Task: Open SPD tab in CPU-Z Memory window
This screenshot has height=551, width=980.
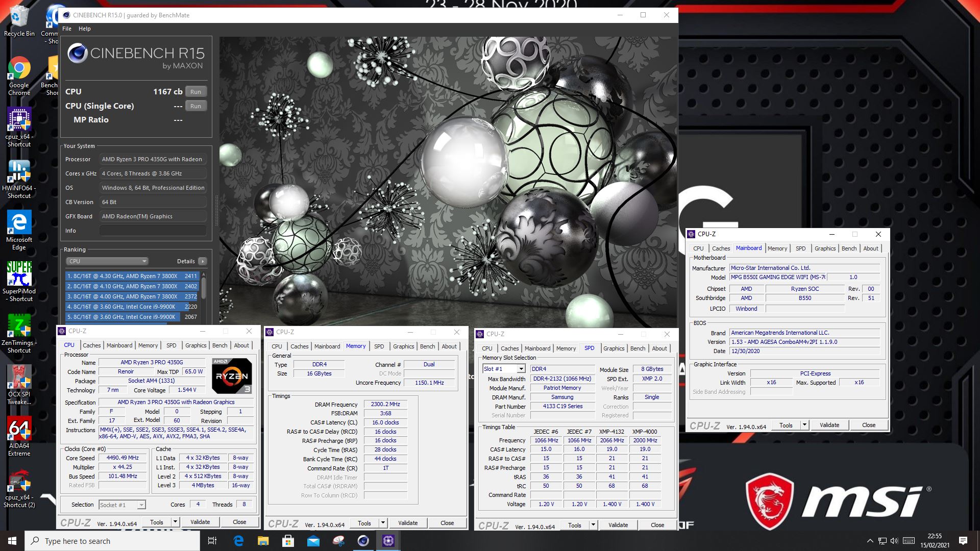Action: pyautogui.click(x=379, y=346)
